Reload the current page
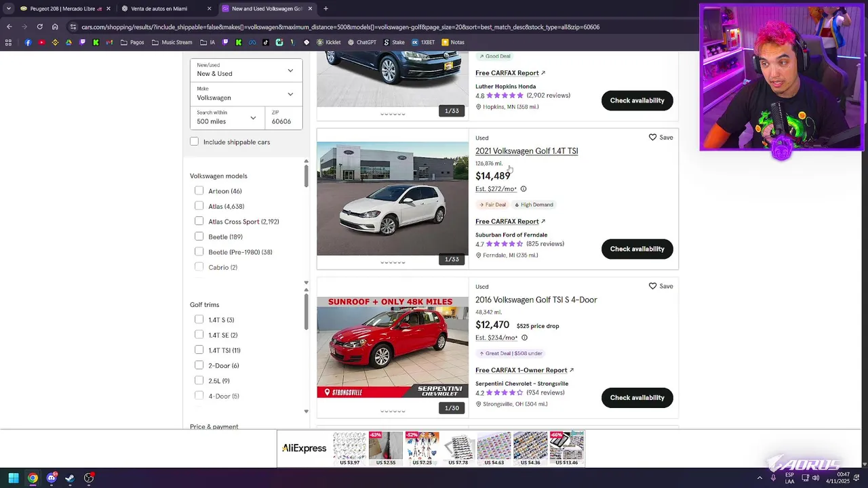This screenshot has height=488, width=868. pos(39,27)
